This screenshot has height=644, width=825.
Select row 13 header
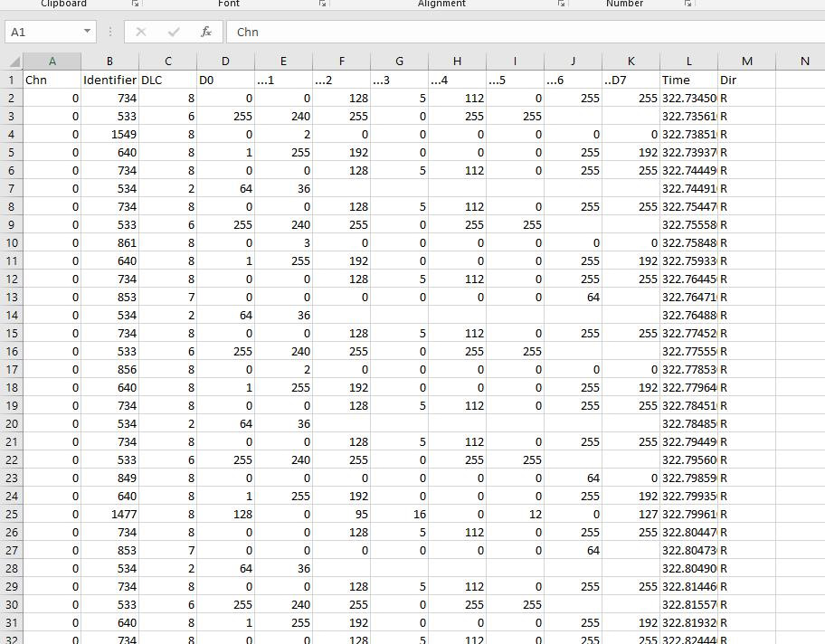pos(11,298)
